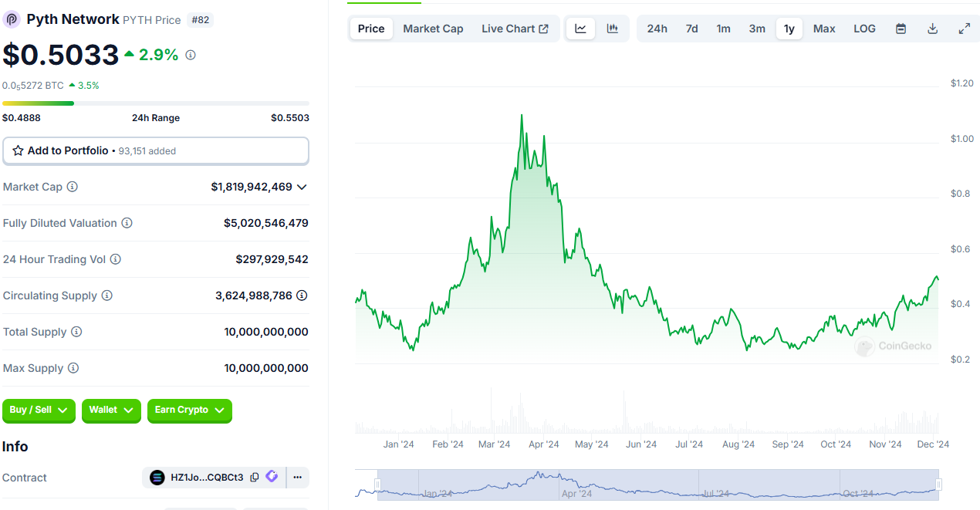The width and height of the screenshot is (980, 510).
Task: Open the Buy / Sell dropdown
Action: [x=39, y=410]
